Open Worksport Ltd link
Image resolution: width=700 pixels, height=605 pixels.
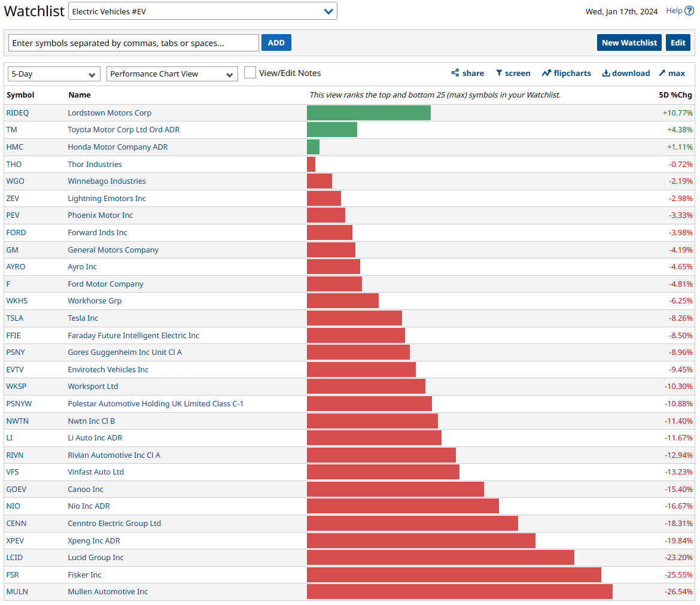93,387
